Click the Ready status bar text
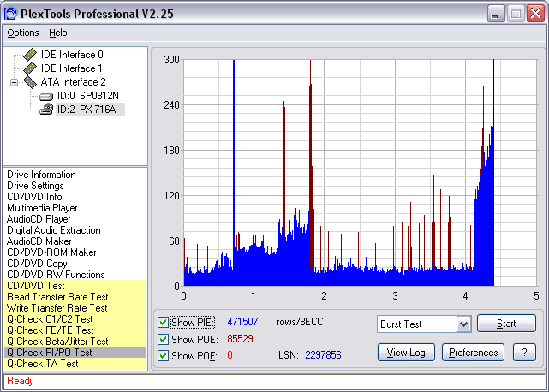The image size is (549, 392). pos(21,381)
